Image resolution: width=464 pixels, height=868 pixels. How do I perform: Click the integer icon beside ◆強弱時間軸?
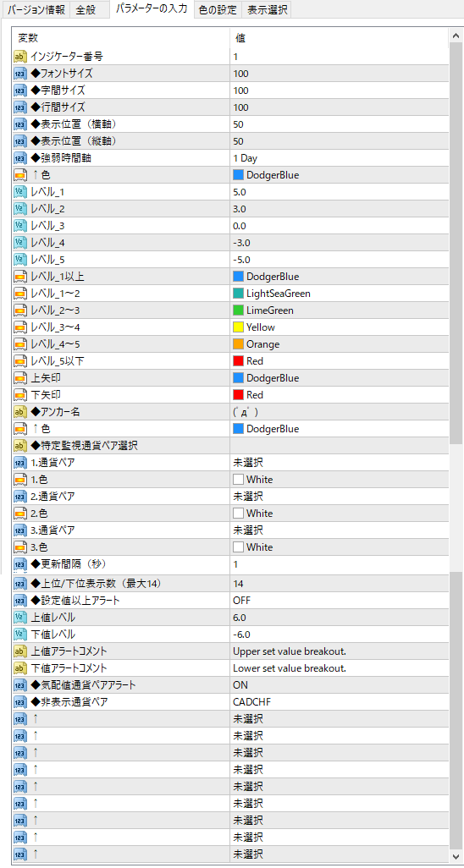20,157
